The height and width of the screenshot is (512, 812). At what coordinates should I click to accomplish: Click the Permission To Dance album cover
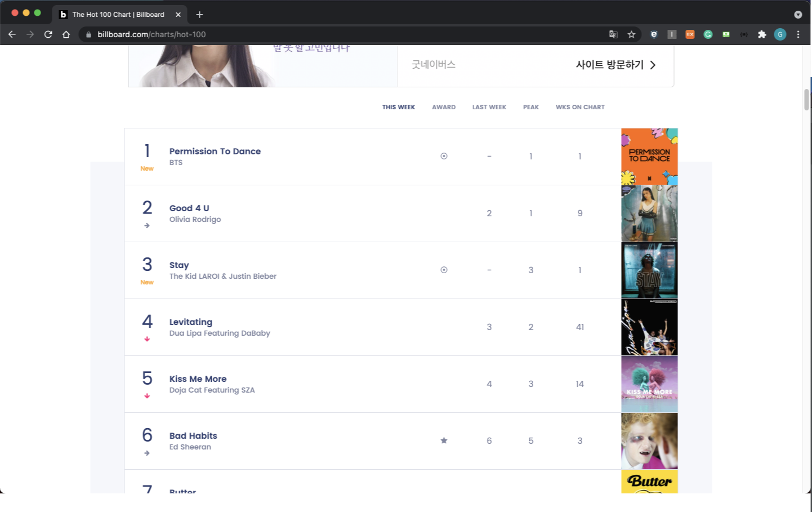(x=649, y=157)
